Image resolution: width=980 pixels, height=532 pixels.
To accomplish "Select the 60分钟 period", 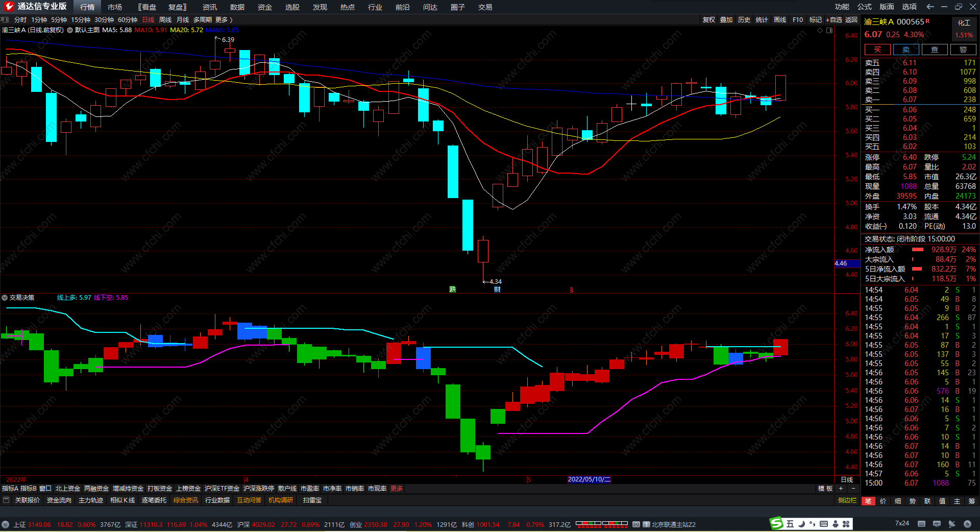I will click(x=127, y=19).
